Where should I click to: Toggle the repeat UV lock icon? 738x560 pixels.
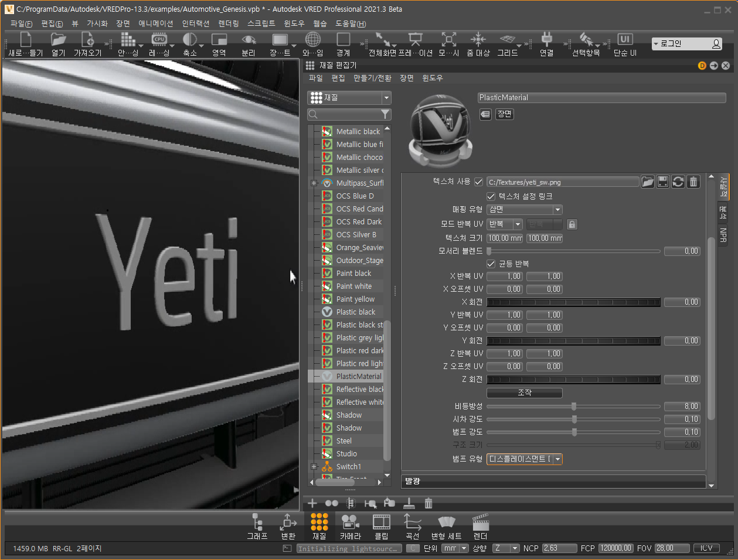572,224
